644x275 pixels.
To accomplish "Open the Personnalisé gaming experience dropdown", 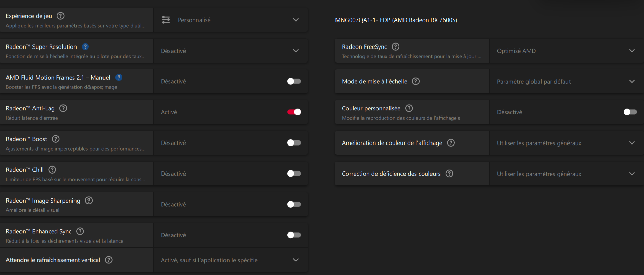I will (x=231, y=20).
